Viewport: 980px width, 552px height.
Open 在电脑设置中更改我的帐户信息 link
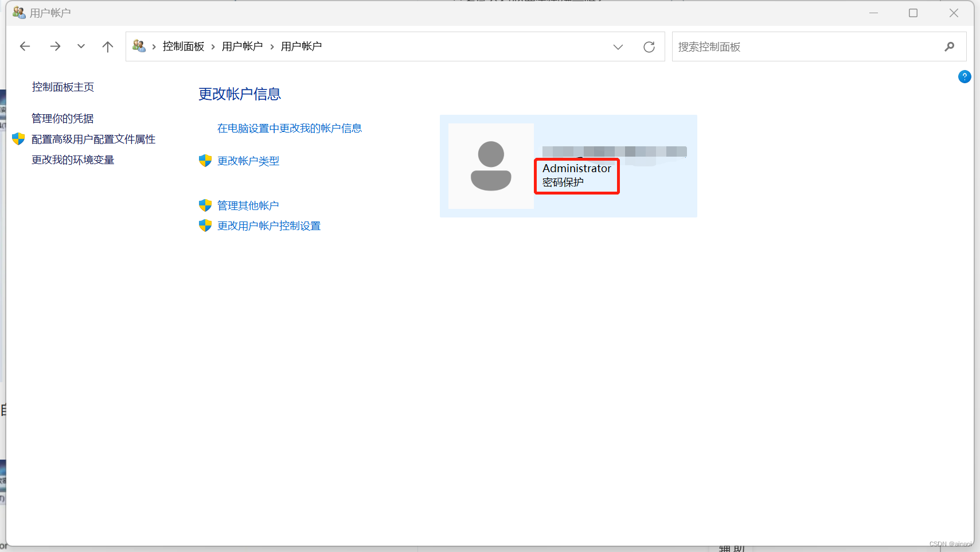[290, 129]
